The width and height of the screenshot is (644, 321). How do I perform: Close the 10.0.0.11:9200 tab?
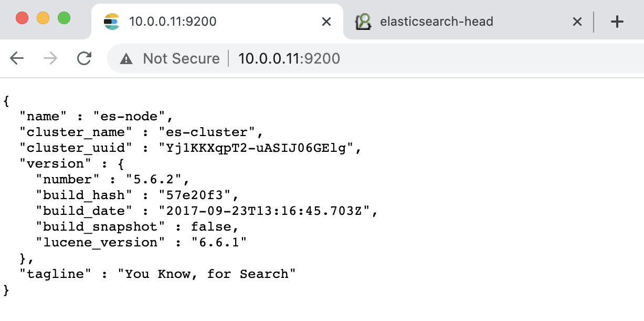coord(326,22)
